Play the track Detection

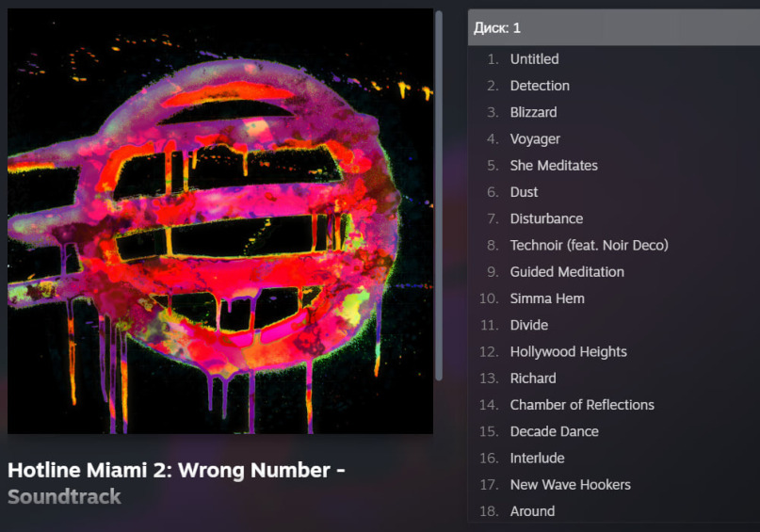[x=614, y=86]
